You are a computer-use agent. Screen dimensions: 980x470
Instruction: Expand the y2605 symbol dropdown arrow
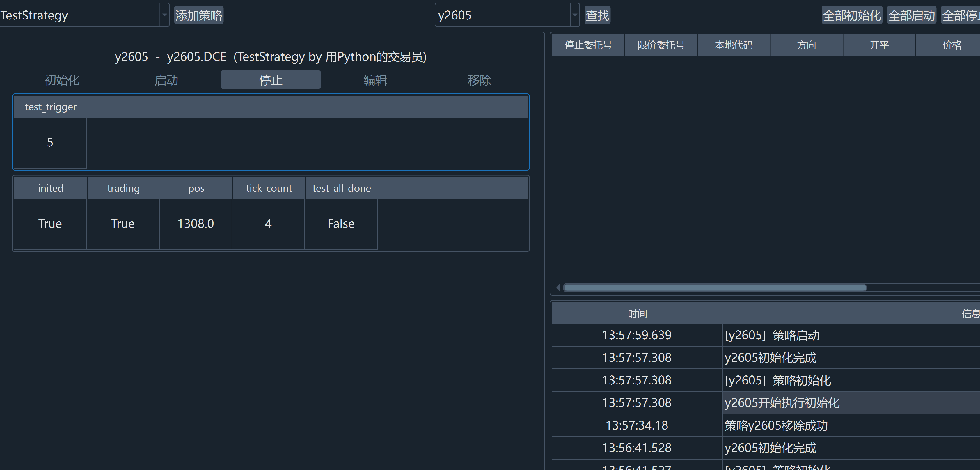click(x=575, y=15)
